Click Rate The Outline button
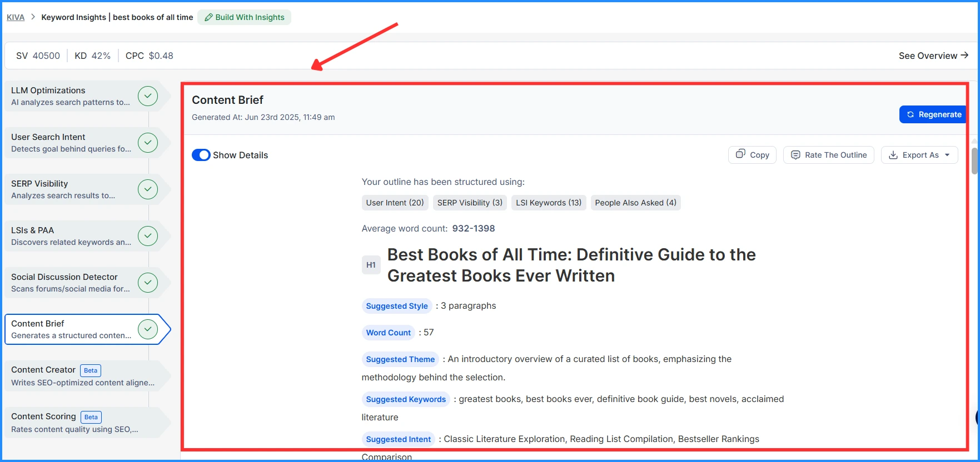Viewport: 980px width, 462px height. pos(828,155)
